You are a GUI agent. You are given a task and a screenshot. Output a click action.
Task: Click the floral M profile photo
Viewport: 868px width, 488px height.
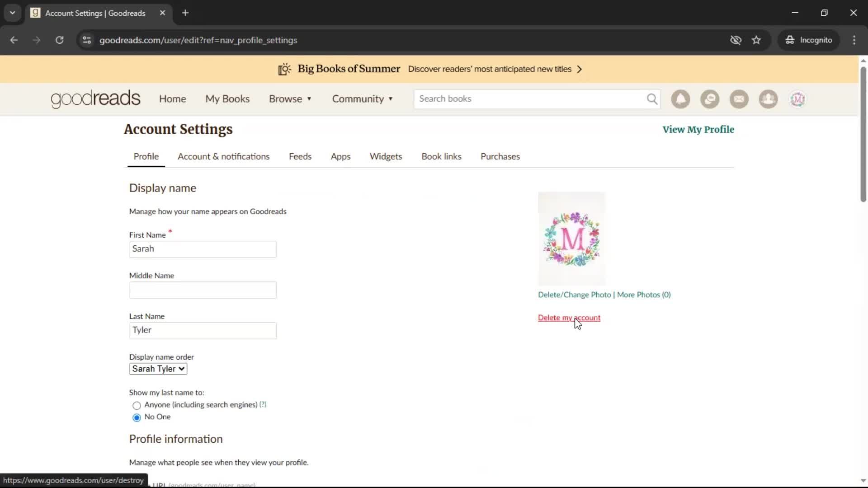[x=571, y=239]
